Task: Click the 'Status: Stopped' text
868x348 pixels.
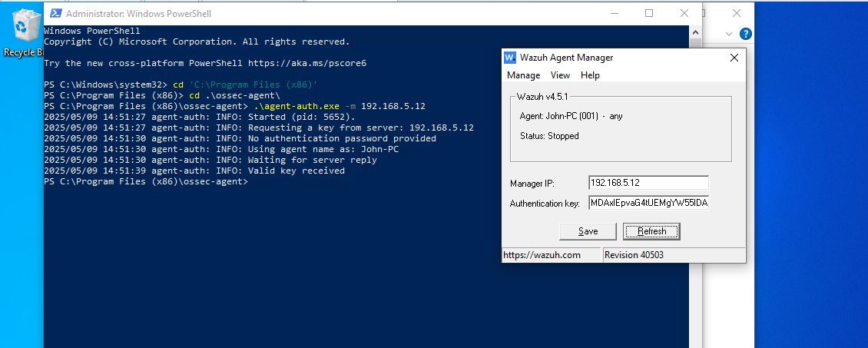Action: point(549,136)
